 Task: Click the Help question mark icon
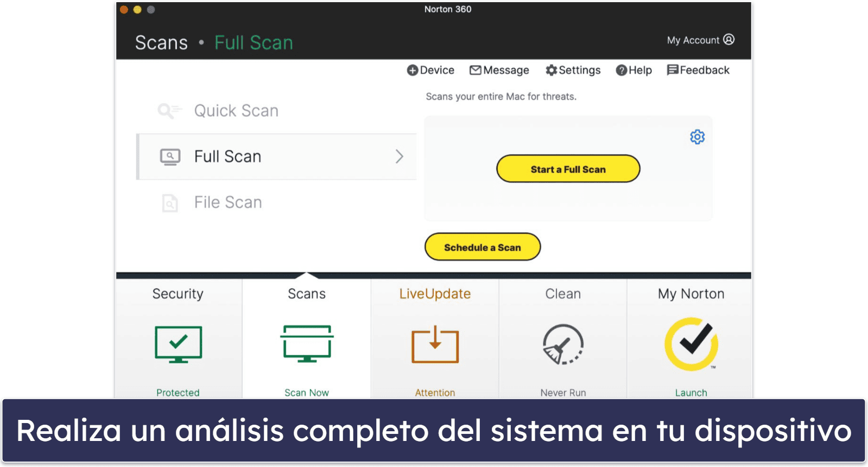(622, 71)
